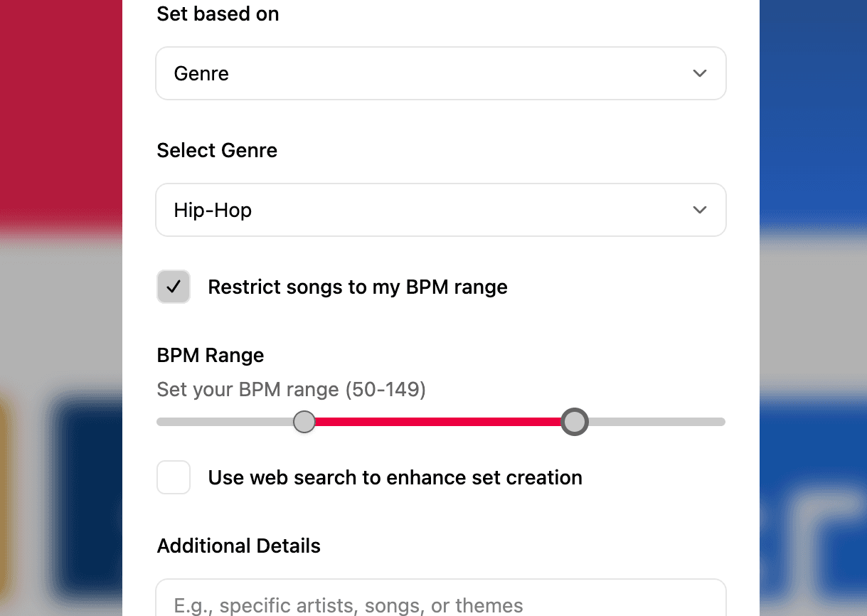Viewport: 867px width, 616px height.
Task: Open the Set based on dropdown
Action: pos(441,73)
